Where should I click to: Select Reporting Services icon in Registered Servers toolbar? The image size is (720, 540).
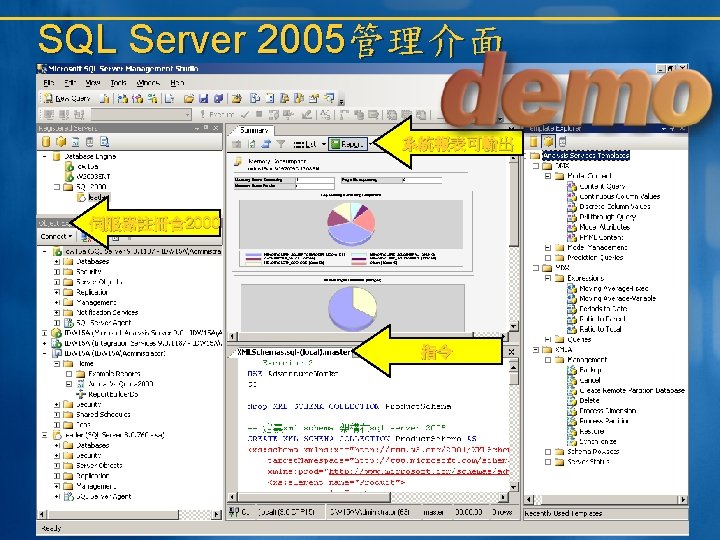[x=75, y=142]
